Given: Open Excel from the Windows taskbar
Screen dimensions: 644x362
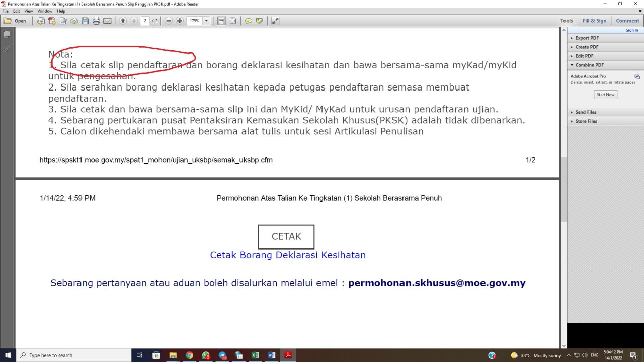Looking at the screenshot, I should coord(255,355).
